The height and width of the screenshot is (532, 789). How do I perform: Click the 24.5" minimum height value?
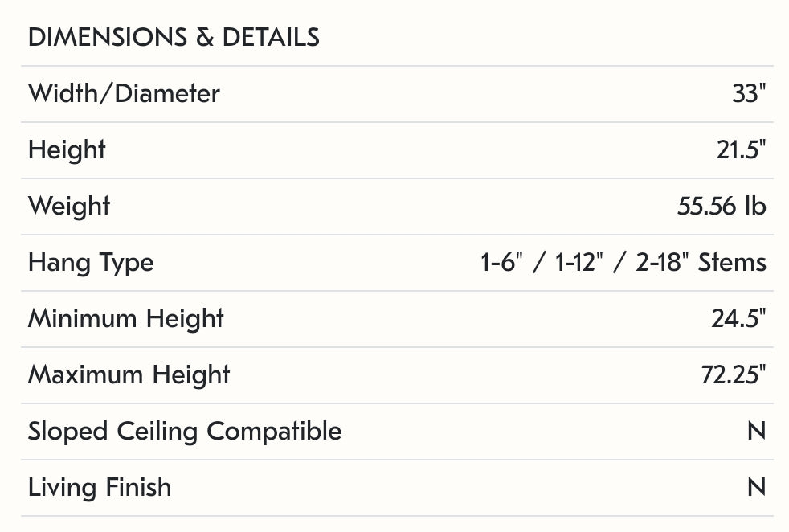pyautogui.click(x=738, y=319)
